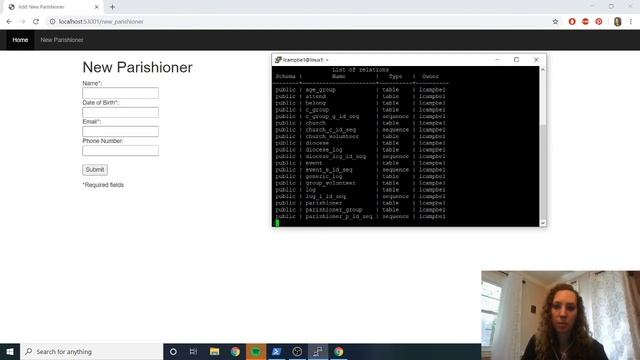Click terminal scrollbar up arrow
The height and width of the screenshot is (360, 640).
(542, 70)
